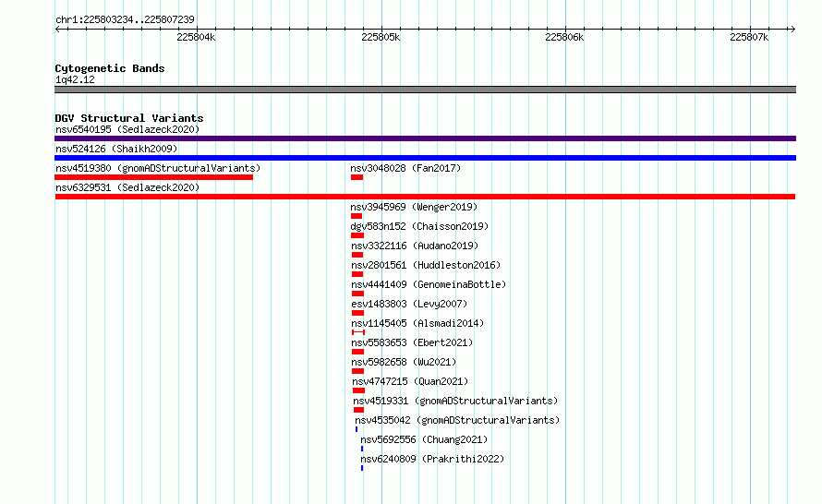Click the nsv6540195 (Sedlazeck2020) label
This screenshot has width=822, height=504.
tap(127, 129)
